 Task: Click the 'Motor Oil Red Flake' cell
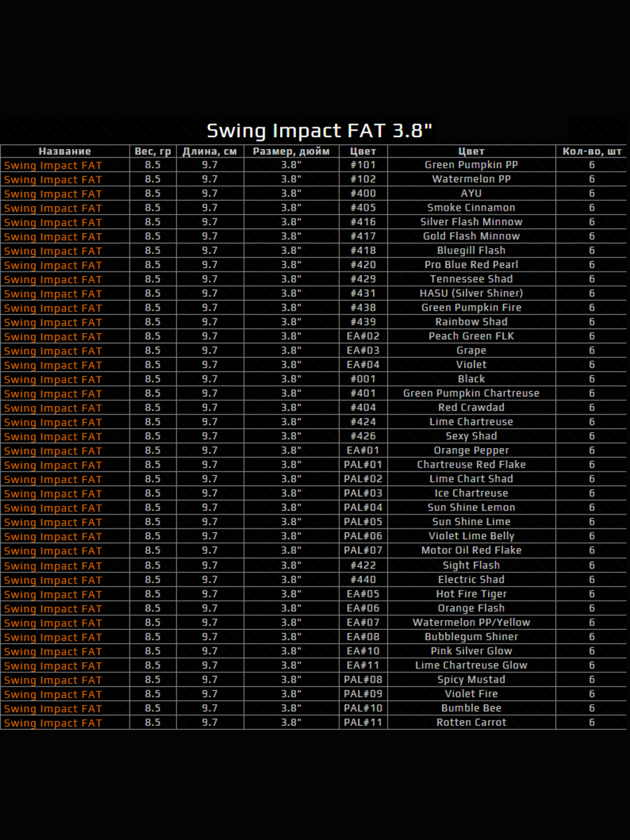pos(472,550)
